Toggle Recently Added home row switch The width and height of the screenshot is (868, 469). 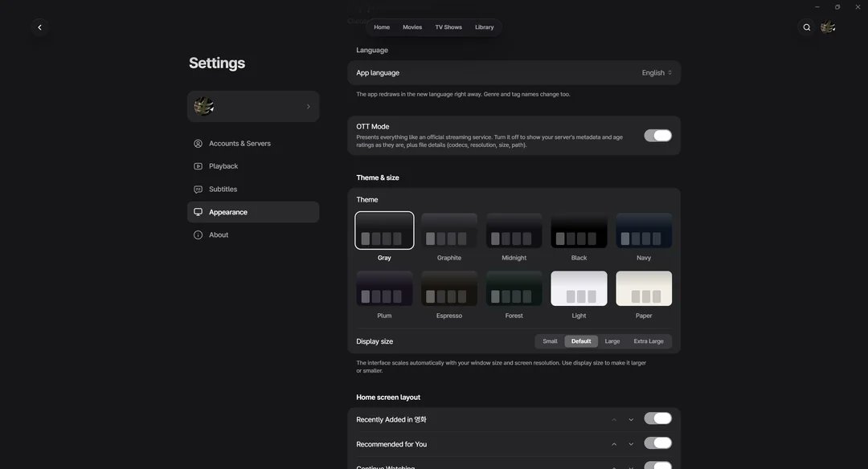[657, 418]
